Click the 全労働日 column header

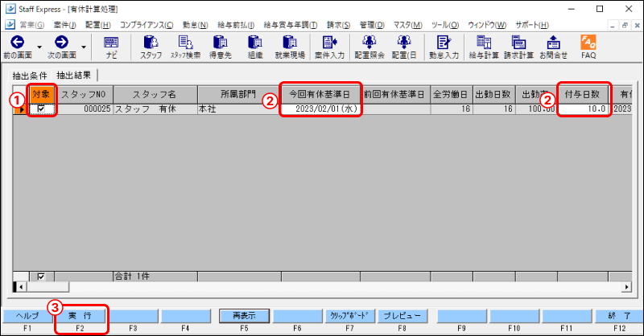(452, 94)
